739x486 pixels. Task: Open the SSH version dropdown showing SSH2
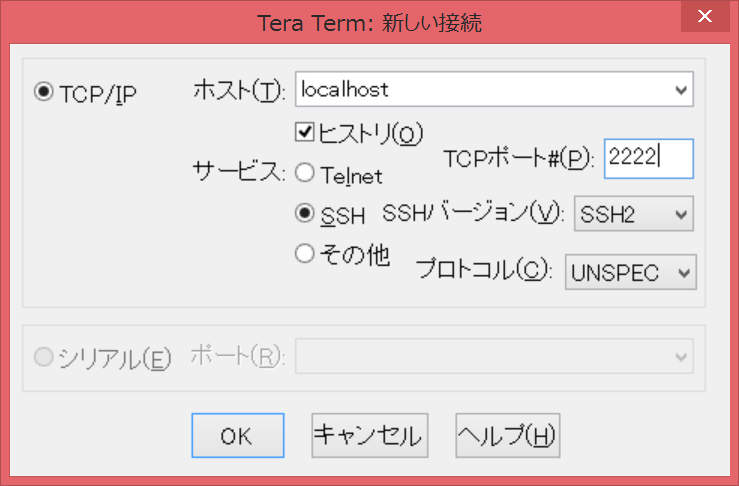[x=633, y=214]
